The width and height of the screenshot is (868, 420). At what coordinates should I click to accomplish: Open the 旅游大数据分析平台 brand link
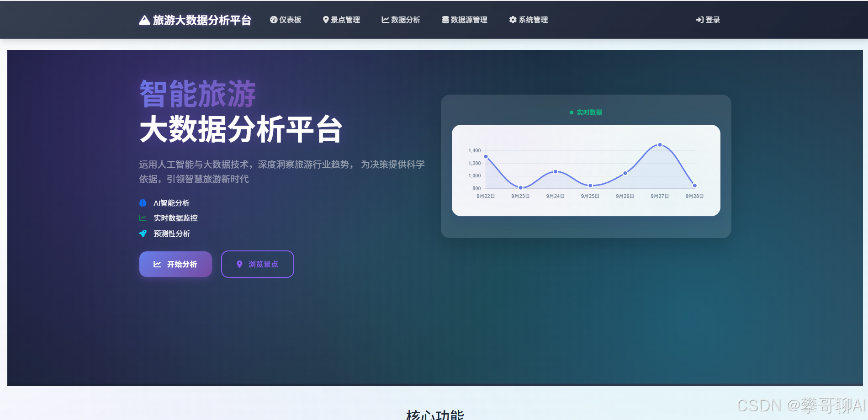[x=195, y=20]
